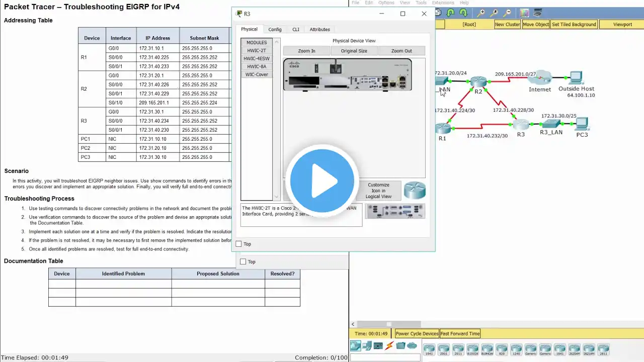Screen dimensions: 644x362
Task: Check the Top checkbox in R3 window
Action: click(239, 244)
